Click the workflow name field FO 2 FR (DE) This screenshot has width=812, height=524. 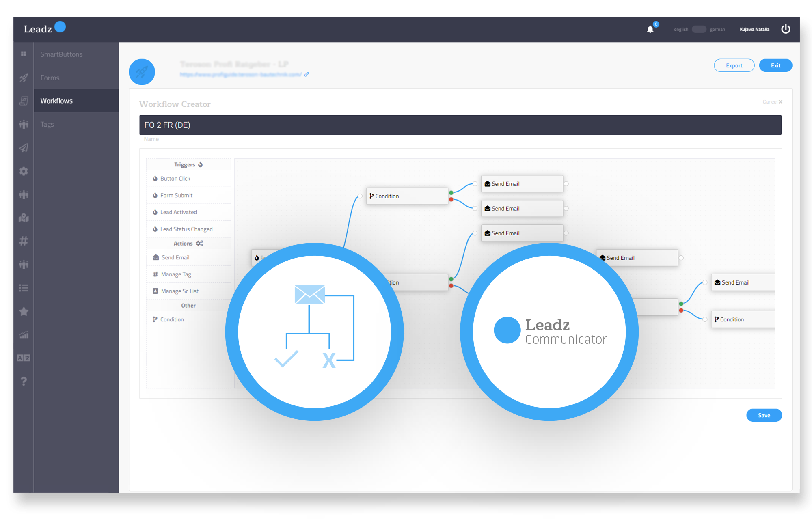point(460,125)
